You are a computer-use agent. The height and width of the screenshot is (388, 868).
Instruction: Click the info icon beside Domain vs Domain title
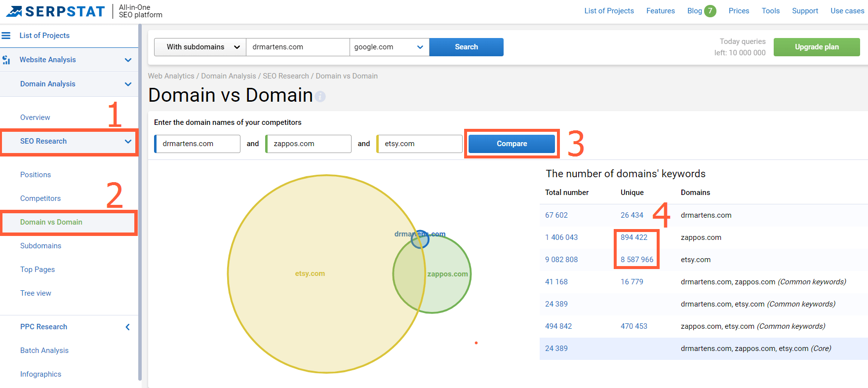click(x=320, y=96)
